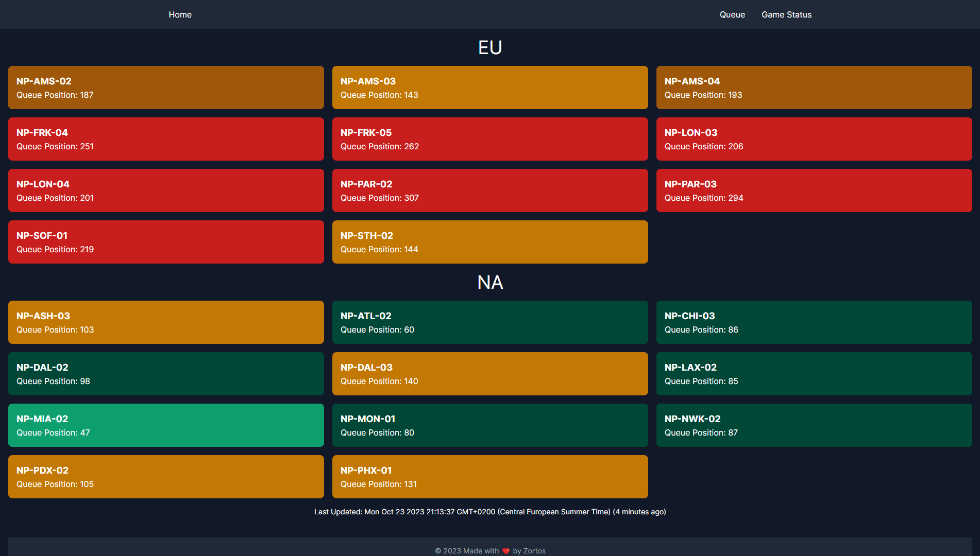Viewport: 980px width, 556px height.
Task: Open the NP-FRK-04 queue card
Action: click(166, 139)
